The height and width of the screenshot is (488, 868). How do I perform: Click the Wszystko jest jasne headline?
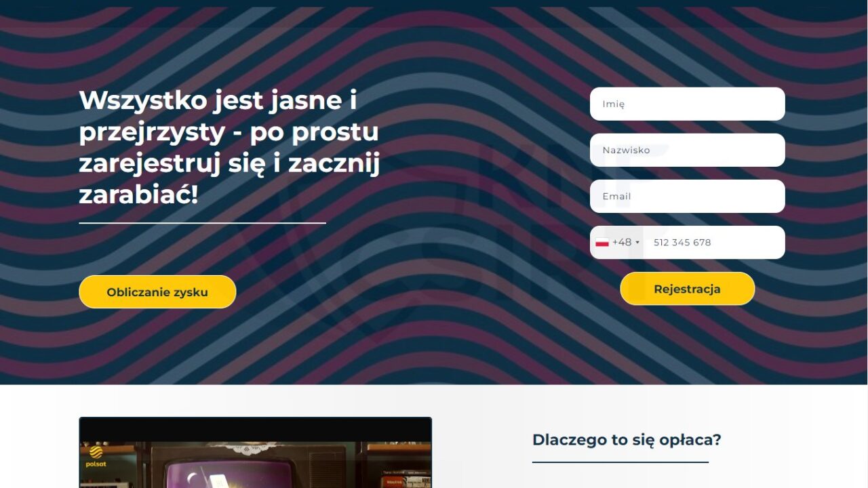coord(229,148)
